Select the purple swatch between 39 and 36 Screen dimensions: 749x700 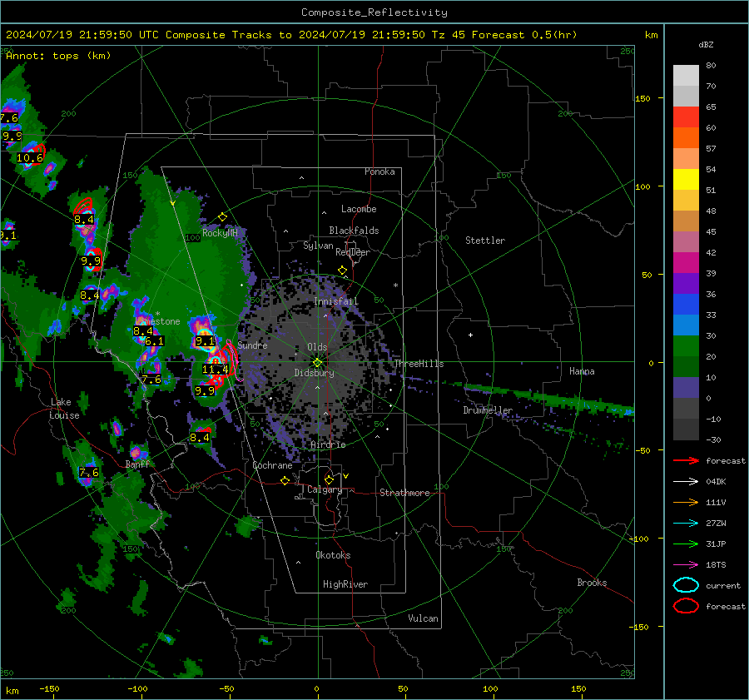(x=686, y=284)
